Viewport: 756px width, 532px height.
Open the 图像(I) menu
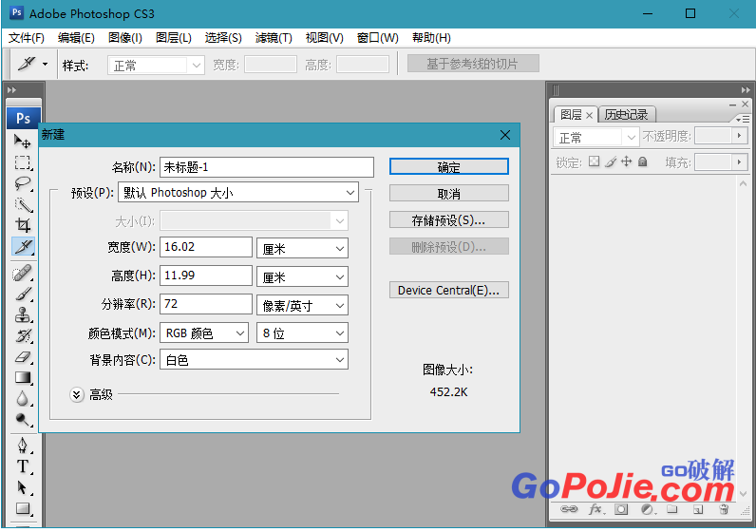124,38
